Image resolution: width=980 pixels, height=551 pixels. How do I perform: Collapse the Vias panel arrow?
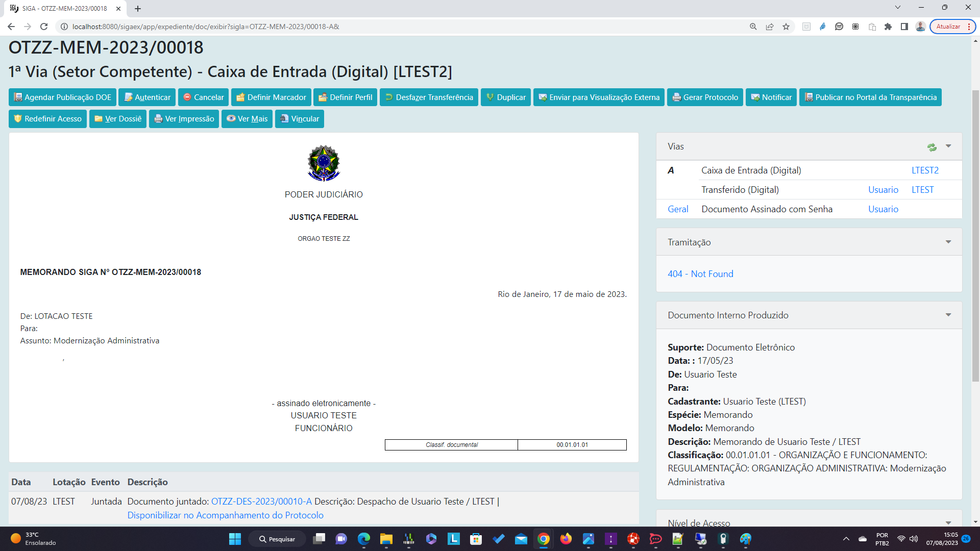[948, 146]
